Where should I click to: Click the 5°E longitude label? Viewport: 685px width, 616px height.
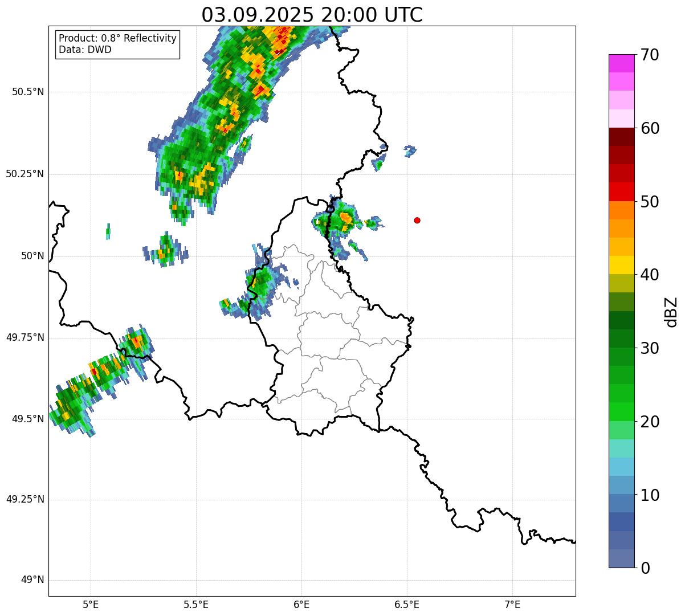(91, 604)
